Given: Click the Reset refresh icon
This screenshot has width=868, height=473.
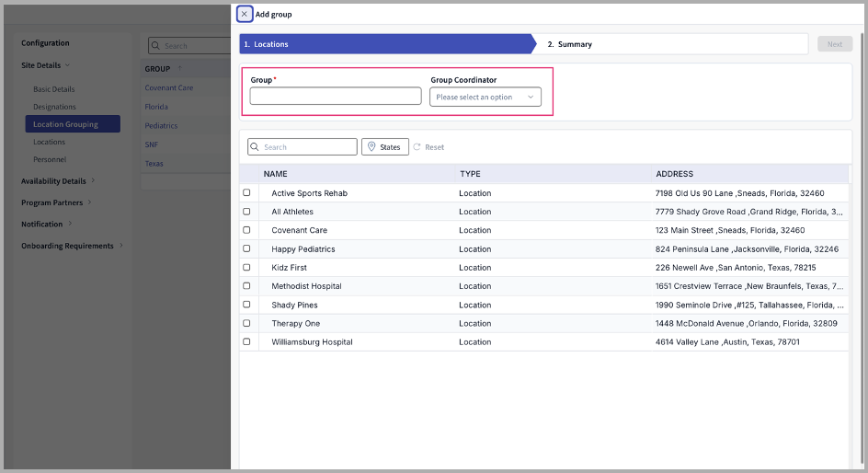Looking at the screenshot, I should pyautogui.click(x=417, y=147).
